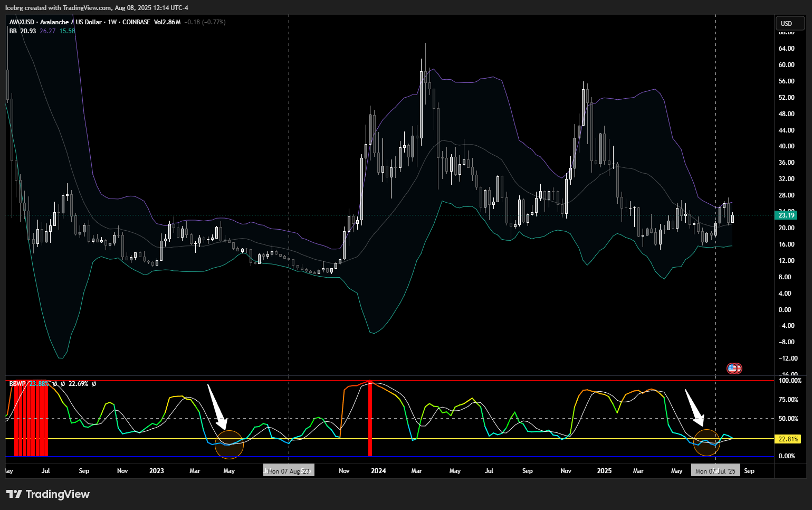Click the 2024 label on time axis

tap(378, 471)
